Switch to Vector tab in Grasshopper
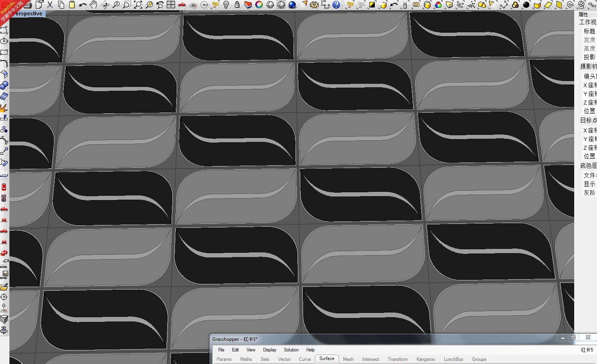The width and height of the screenshot is (597, 364). tap(284, 359)
